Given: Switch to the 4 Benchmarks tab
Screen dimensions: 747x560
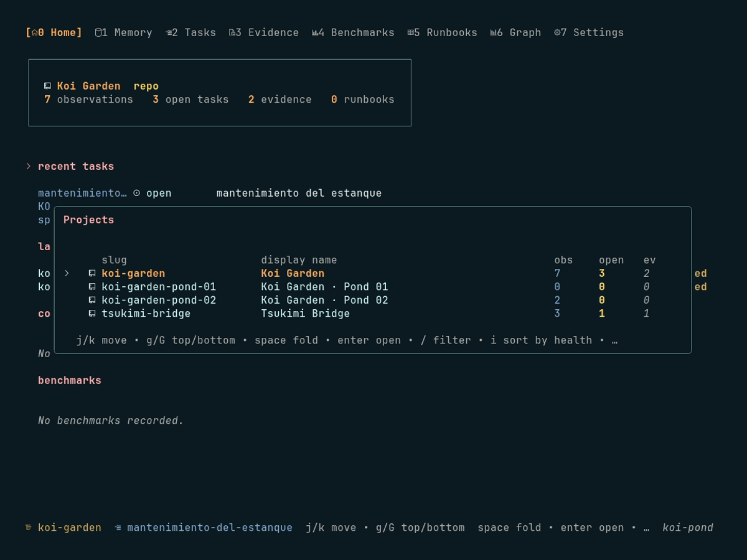Looking at the screenshot, I should [353, 32].
